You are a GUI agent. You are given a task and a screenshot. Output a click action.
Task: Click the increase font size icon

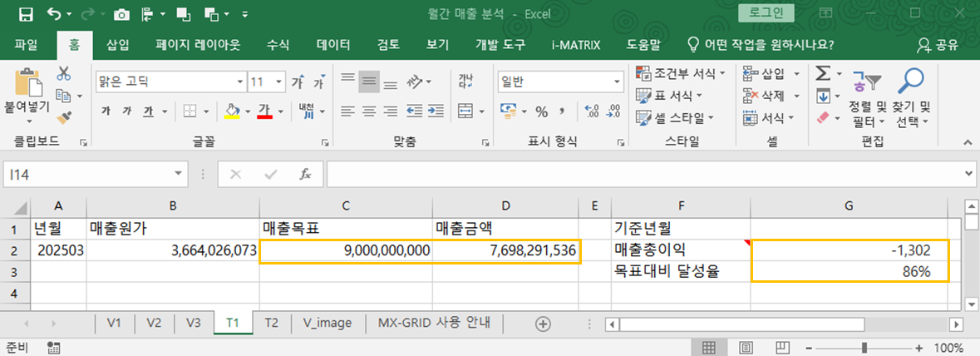pos(298,82)
